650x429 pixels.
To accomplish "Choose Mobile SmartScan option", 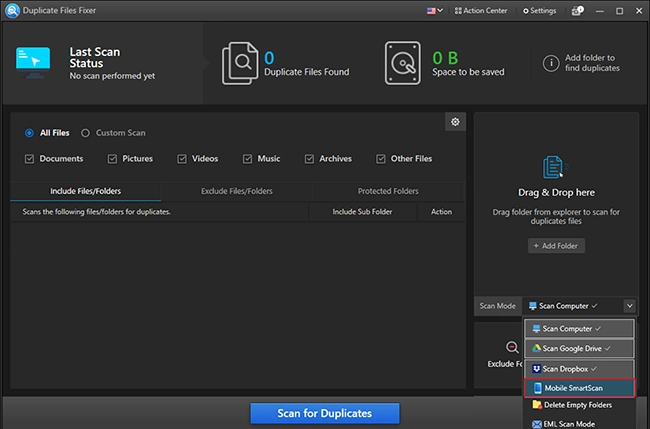I will 580,388.
